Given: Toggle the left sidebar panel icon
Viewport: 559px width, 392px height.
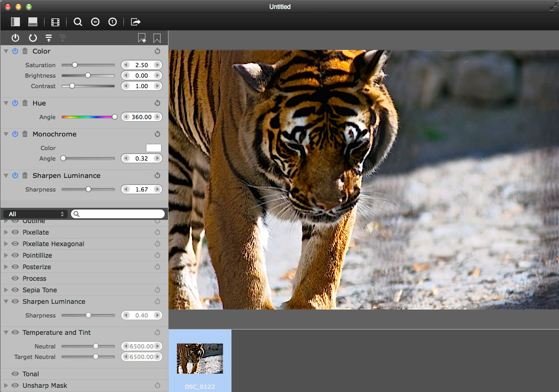Looking at the screenshot, I should pos(15,22).
